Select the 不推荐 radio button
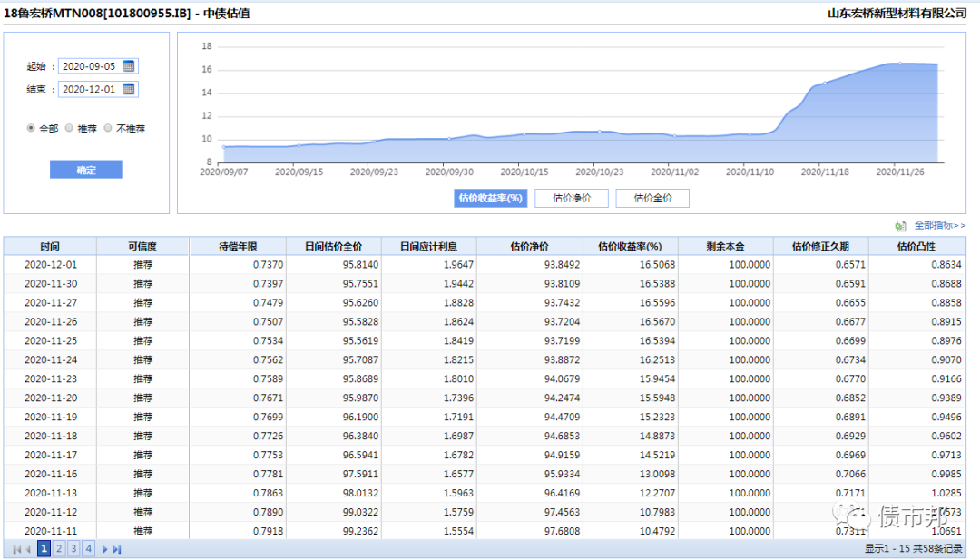 click(x=108, y=129)
